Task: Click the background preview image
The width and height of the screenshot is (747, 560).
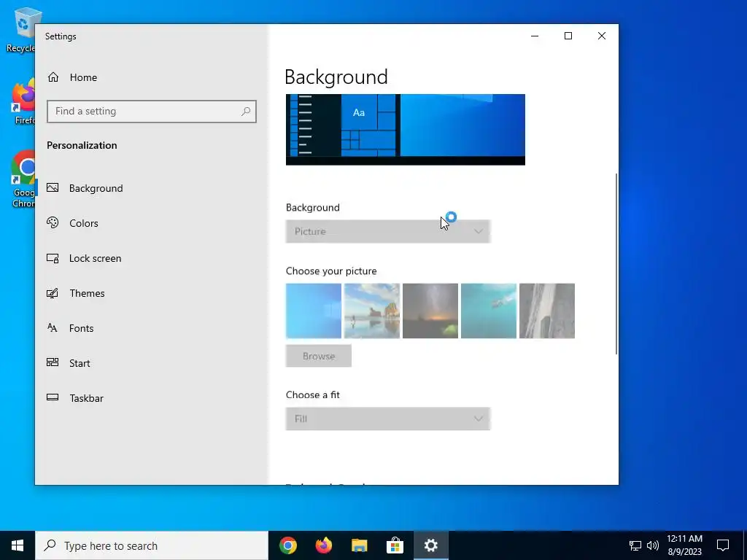Action: 406,130
